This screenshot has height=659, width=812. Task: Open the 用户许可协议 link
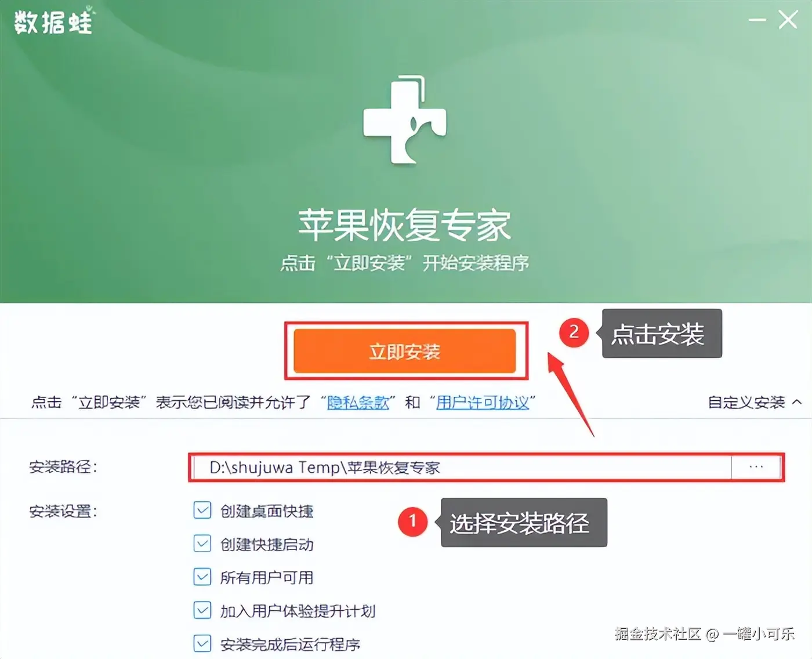483,402
